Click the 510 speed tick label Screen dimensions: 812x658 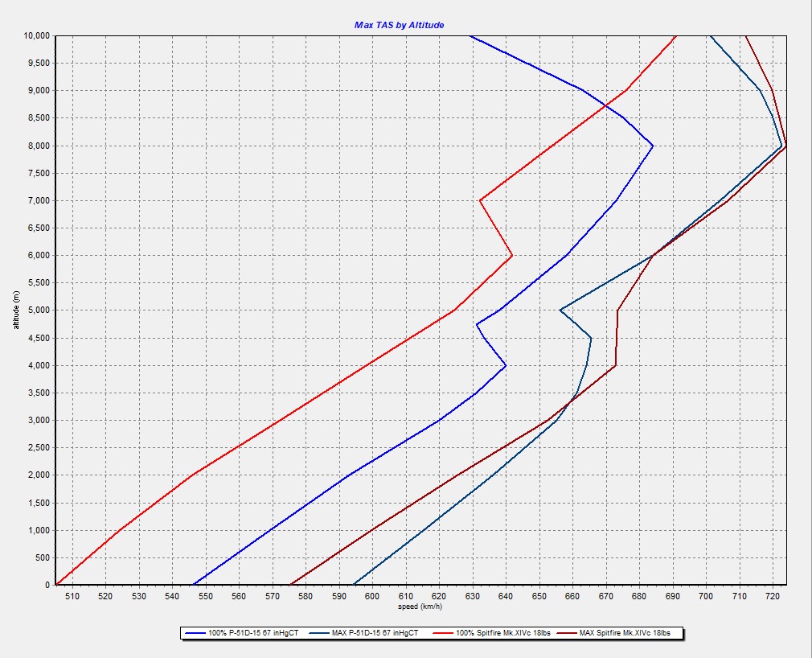click(72, 596)
